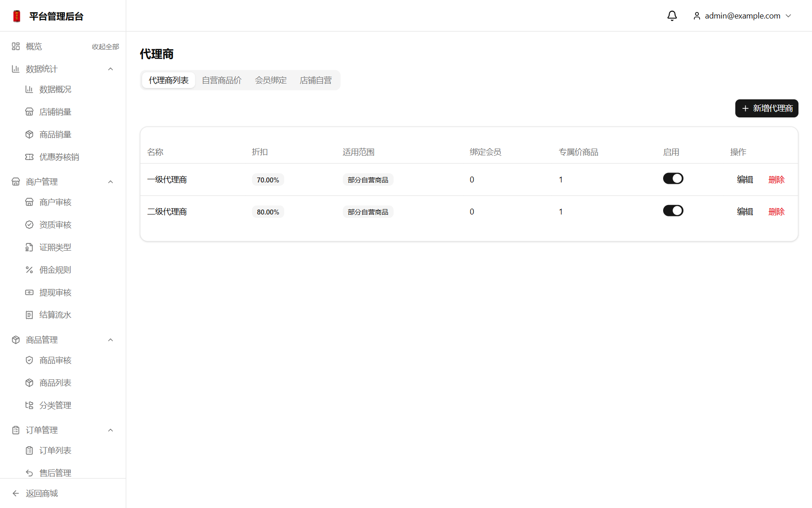812x508 pixels.
Task: Click the 结算流水 receipt icon
Action: tap(29, 315)
